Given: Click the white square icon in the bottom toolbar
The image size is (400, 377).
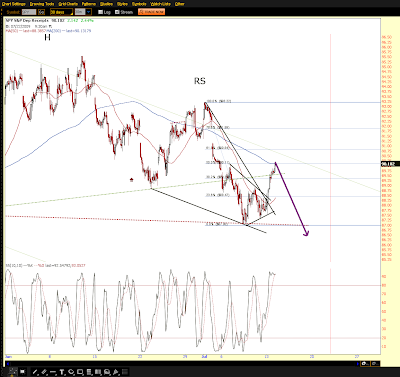Looking at the screenshot, I should click(23, 371).
